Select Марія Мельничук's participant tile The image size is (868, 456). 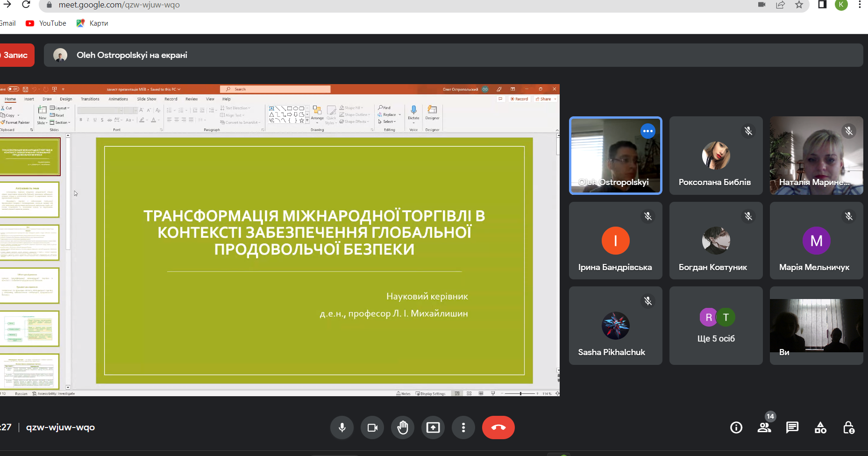pyautogui.click(x=816, y=241)
